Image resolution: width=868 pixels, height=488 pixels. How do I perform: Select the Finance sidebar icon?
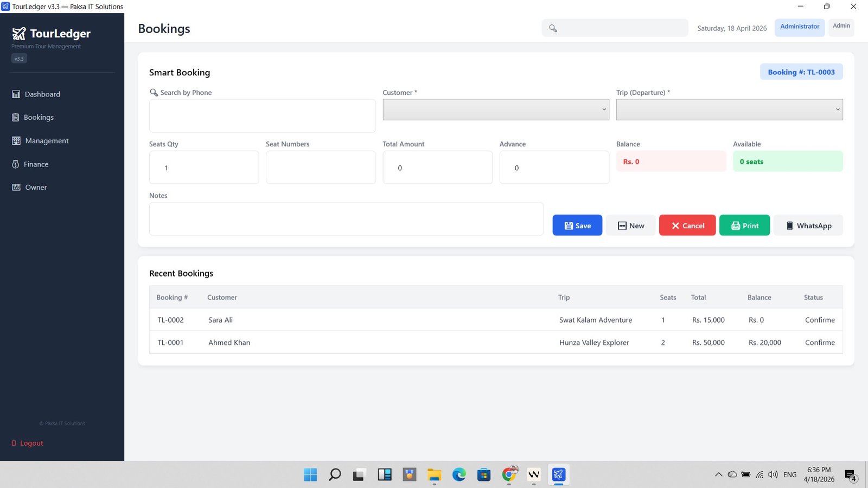click(x=16, y=164)
